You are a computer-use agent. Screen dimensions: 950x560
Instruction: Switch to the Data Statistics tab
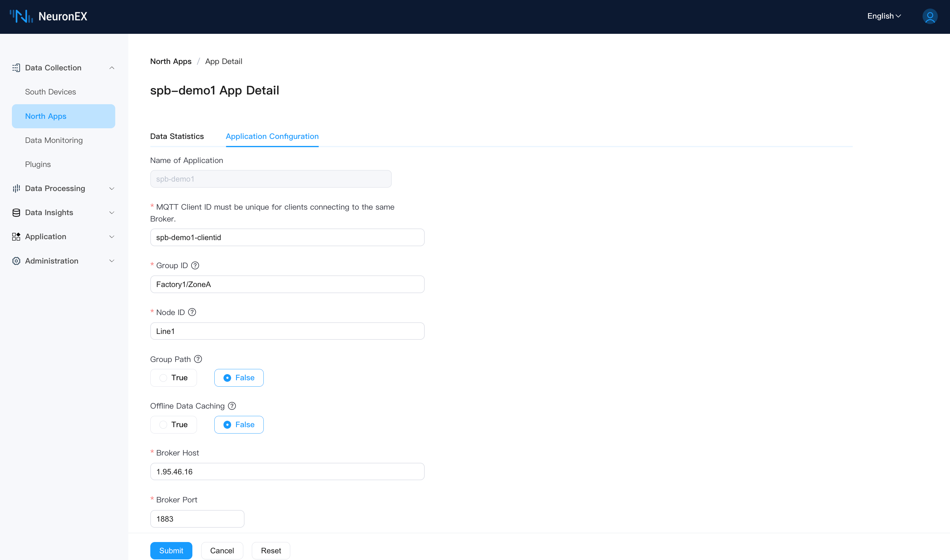point(177,136)
